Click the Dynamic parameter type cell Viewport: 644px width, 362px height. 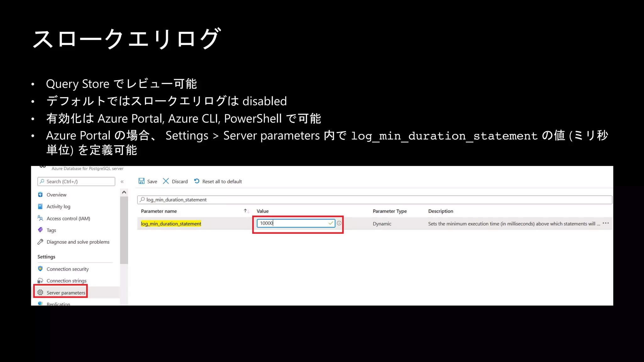(382, 224)
